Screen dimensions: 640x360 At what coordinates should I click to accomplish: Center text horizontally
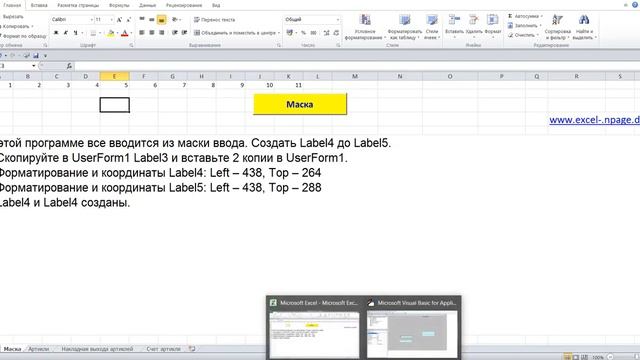point(151,33)
